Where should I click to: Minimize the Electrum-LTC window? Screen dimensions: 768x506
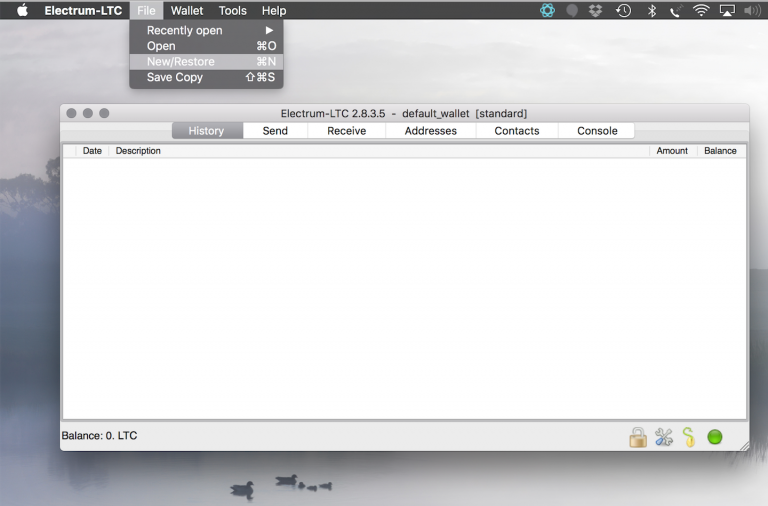[x=88, y=113]
